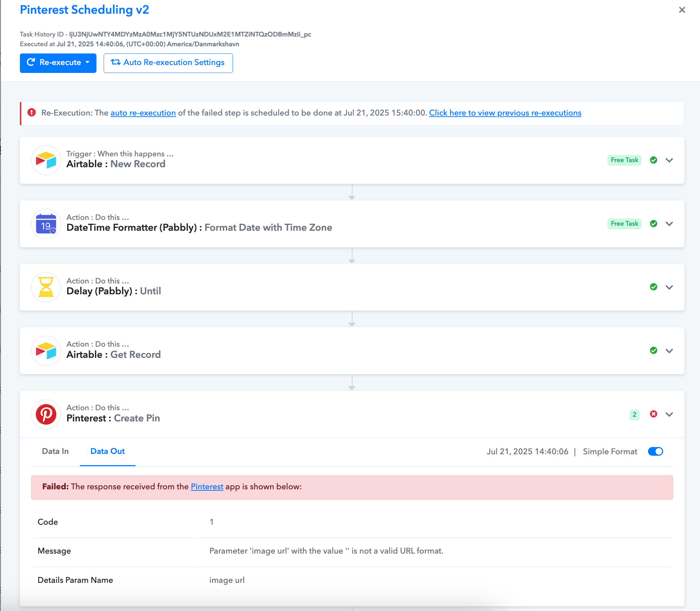This screenshot has width=700, height=611.
Task: Click here to view previous re-executions link
Action: pyautogui.click(x=505, y=113)
